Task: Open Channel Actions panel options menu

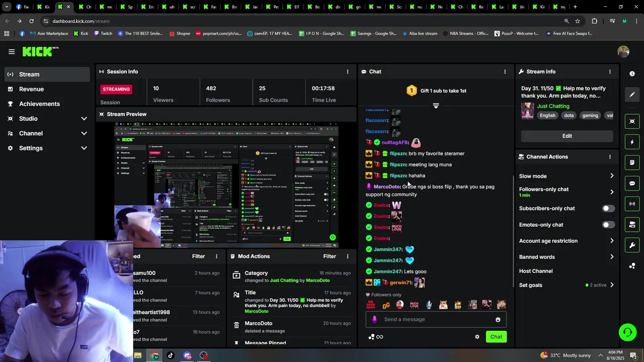Action: click(610, 156)
